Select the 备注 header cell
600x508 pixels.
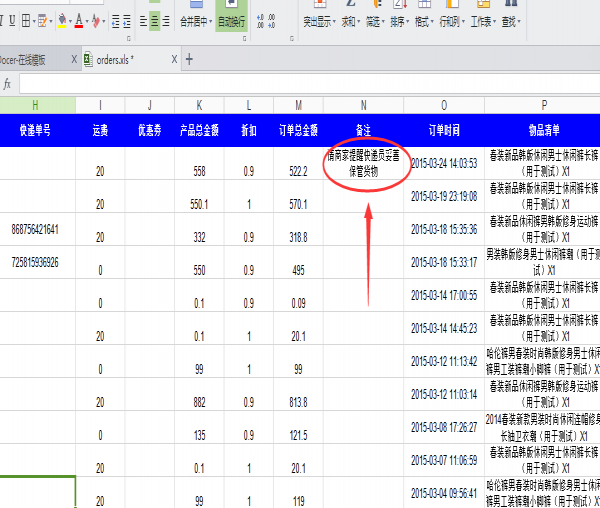coord(363,129)
